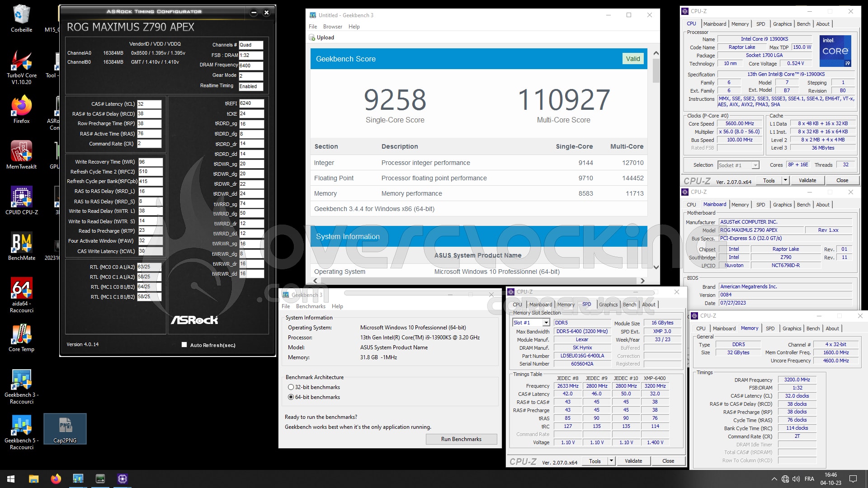This screenshot has height=488, width=868.
Task: Click the FRA language indicator in taskbar
Action: (809, 479)
